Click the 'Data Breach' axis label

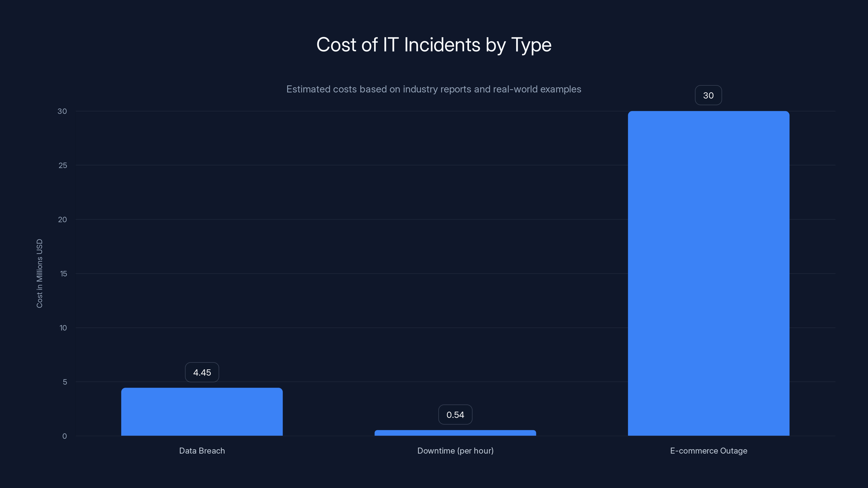(202, 451)
